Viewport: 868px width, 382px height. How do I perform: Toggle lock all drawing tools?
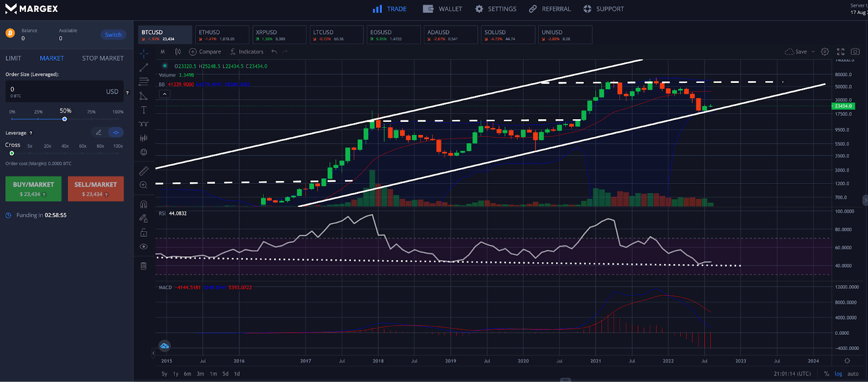(144, 232)
